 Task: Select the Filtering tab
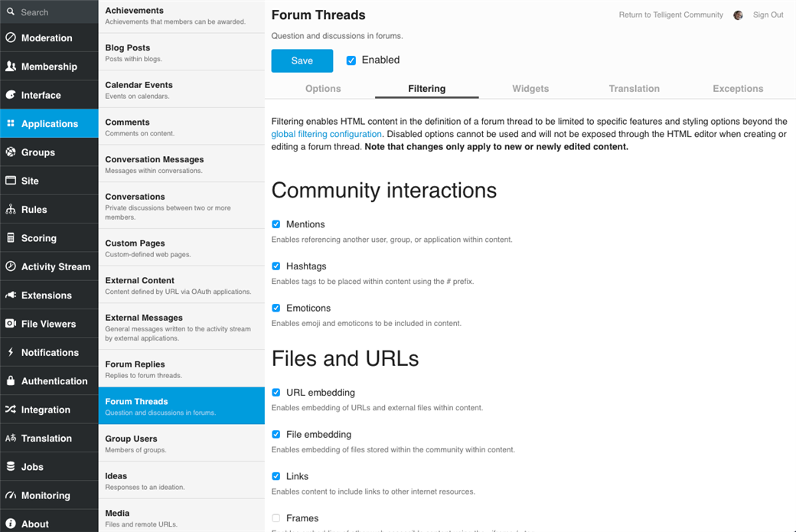427,88
